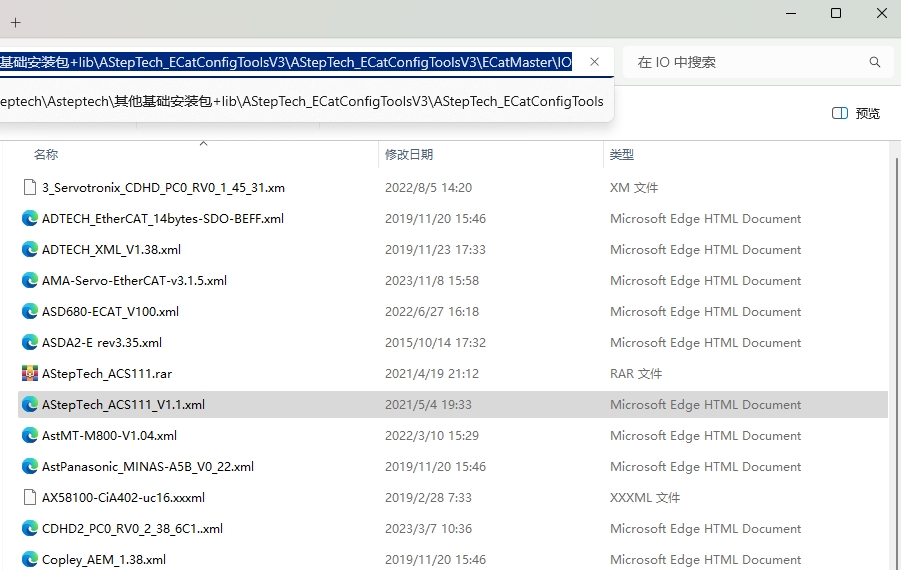
Task: Click the search magnifier icon
Action: (x=875, y=62)
